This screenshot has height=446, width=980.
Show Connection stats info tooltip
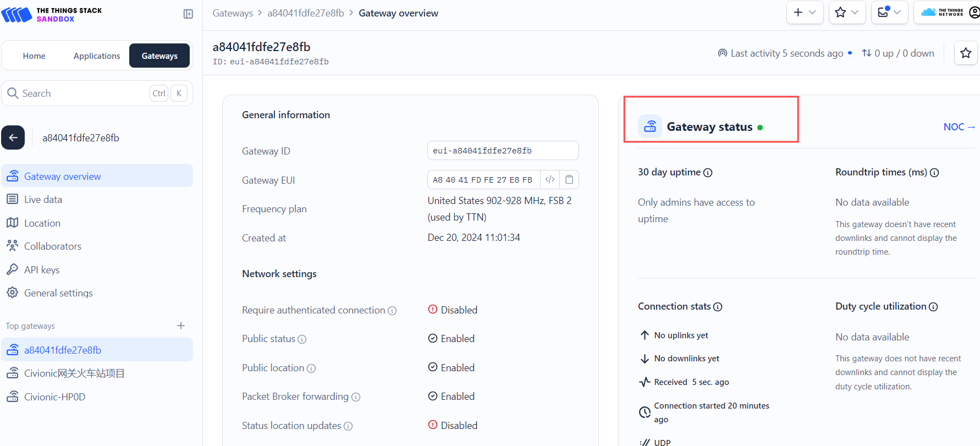point(718,307)
